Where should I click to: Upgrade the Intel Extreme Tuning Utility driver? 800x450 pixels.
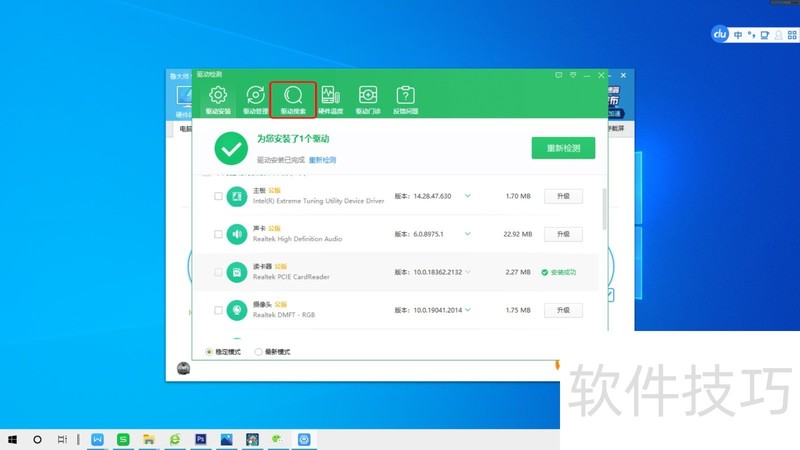click(563, 196)
